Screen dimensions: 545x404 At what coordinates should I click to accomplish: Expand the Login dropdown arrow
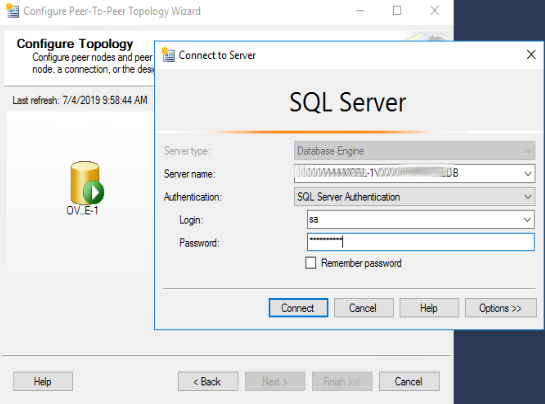[x=527, y=219]
